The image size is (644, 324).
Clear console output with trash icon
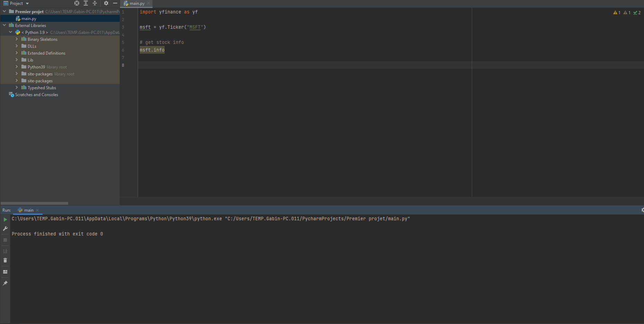tap(5, 260)
